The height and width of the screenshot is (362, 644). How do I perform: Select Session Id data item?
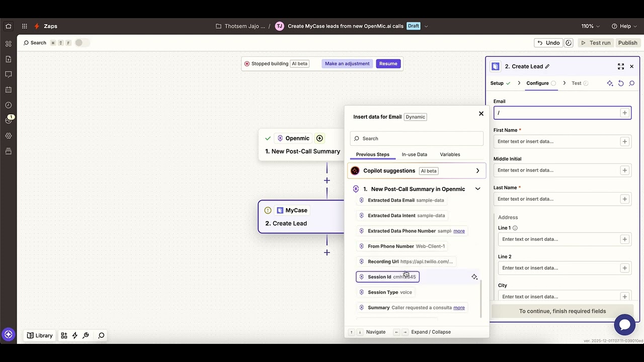point(387,277)
